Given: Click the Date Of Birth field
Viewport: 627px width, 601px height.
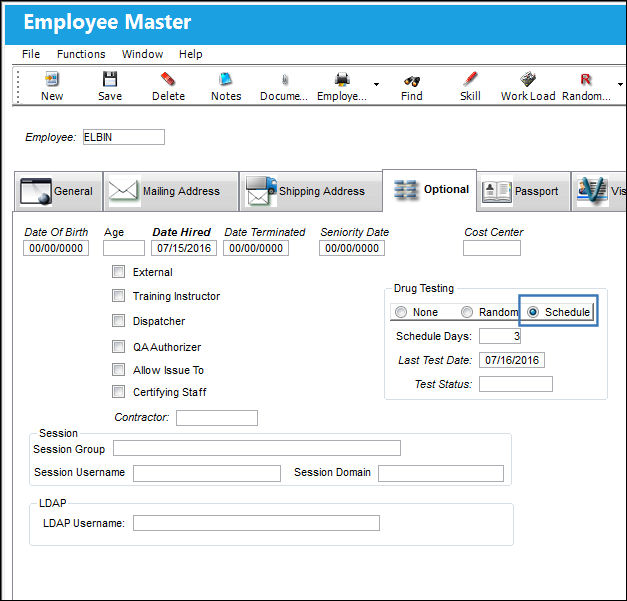Looking at the screenshot, I should (x=56, y=248).
